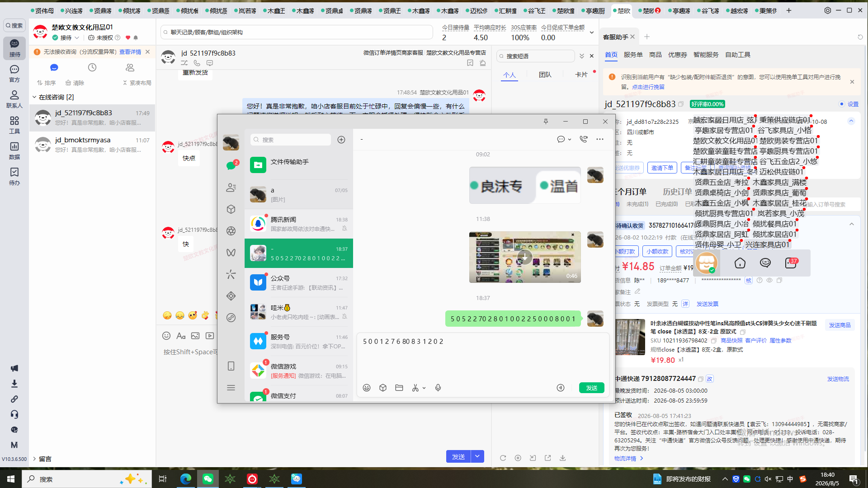Click the 邀请下单 button
This screenshot has height=488, width=868.
coord(662,168)
